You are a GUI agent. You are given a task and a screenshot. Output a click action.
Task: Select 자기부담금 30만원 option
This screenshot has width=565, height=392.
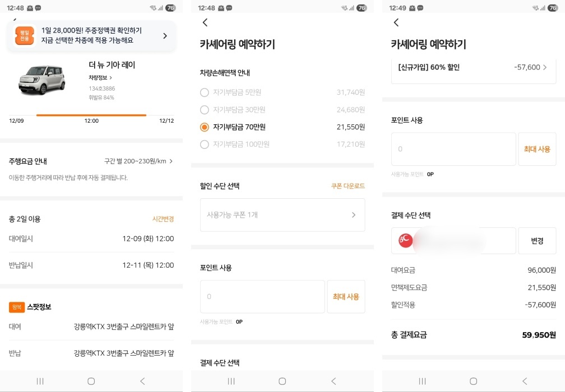(282, 110)
